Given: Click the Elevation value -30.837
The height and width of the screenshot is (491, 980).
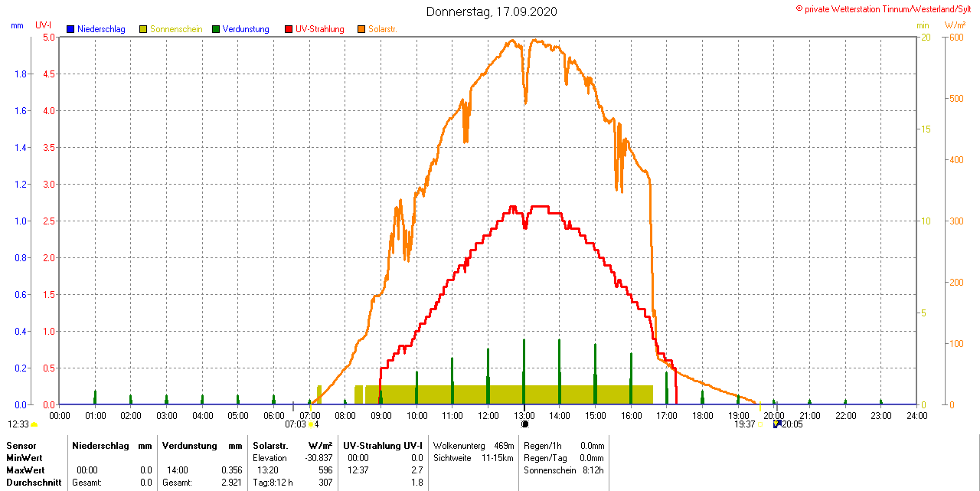Looking at the screenshot, I should click(x=317, y=457).
